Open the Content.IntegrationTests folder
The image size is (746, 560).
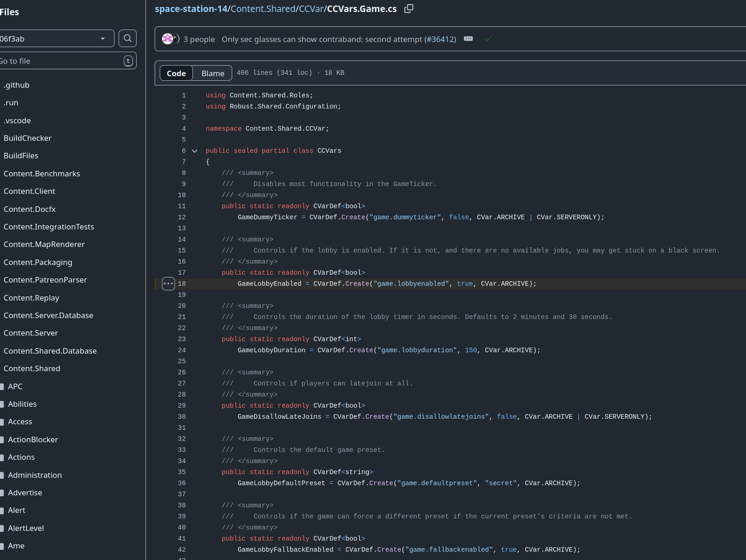(x=49, y=227)
